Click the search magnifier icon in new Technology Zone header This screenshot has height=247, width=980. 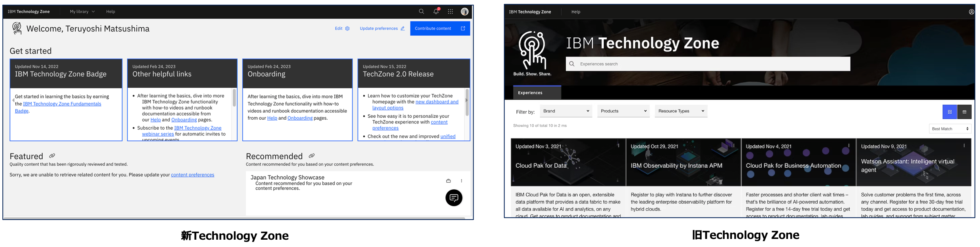(421, 12)
